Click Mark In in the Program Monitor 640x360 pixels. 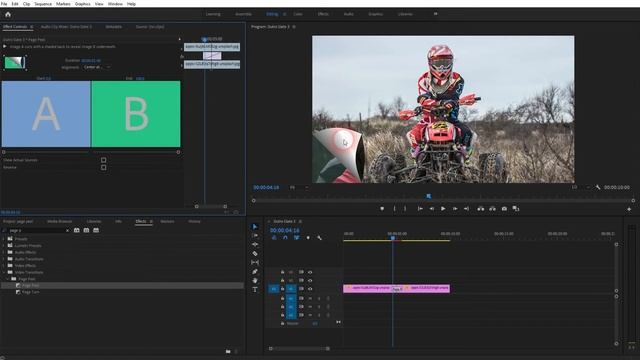394,209
